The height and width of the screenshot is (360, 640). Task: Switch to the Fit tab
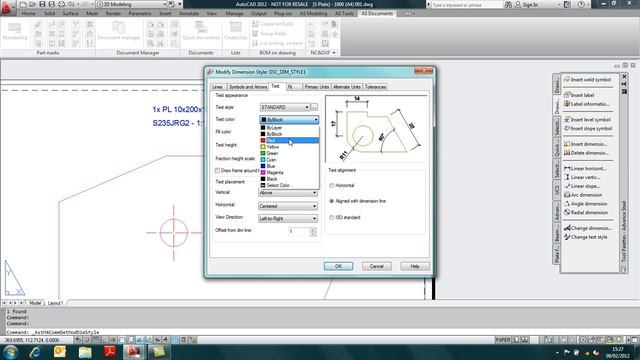tap(293, 87)
